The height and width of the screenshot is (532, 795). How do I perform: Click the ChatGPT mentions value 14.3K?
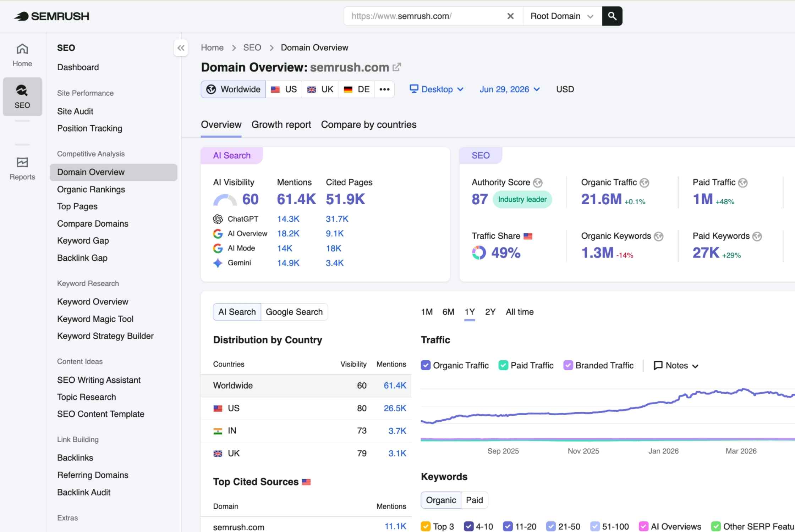pos(288,219)
